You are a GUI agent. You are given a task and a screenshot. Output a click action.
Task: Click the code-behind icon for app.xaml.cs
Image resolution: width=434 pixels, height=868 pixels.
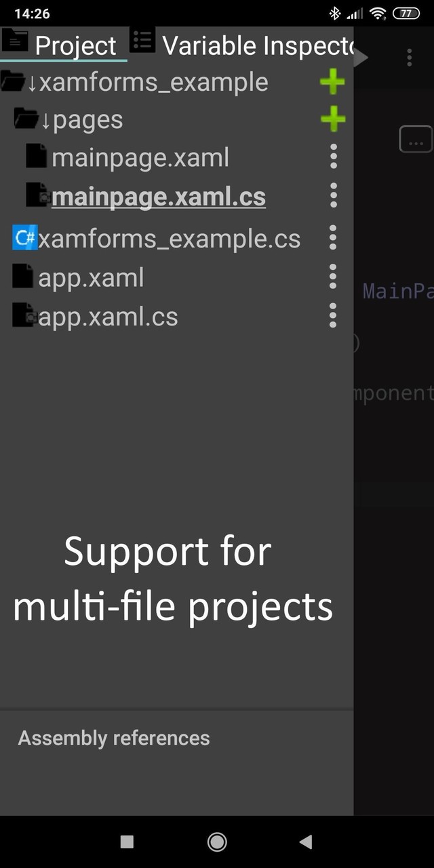[x=23, y=315]
